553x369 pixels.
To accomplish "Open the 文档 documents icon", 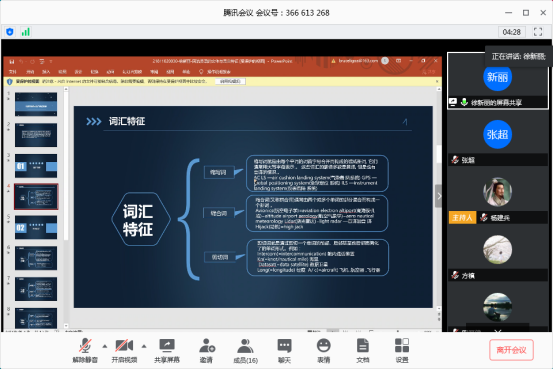I will coord(363,350).
